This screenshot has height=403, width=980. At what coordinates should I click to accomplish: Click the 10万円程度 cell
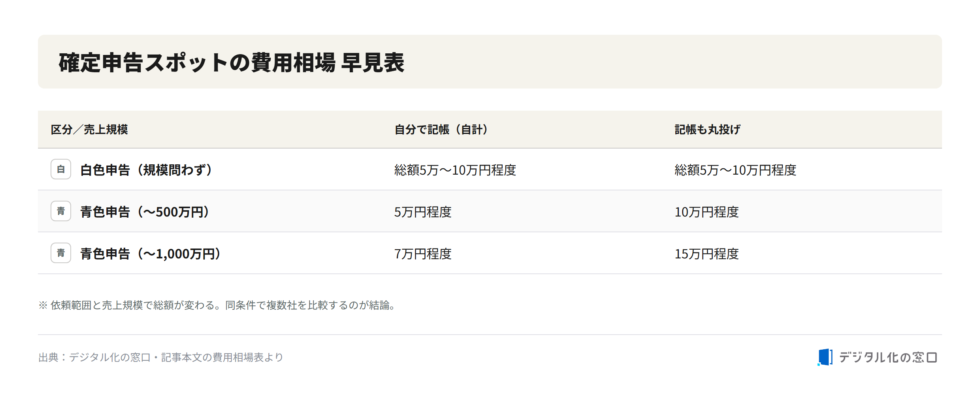tap(707, 212)
